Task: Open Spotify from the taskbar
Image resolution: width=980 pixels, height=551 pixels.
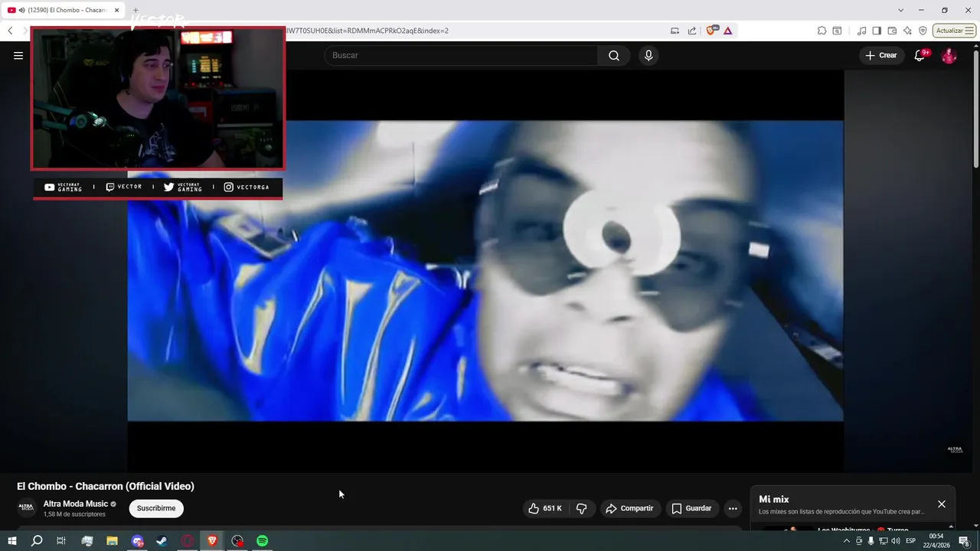Action: point(262,541)
